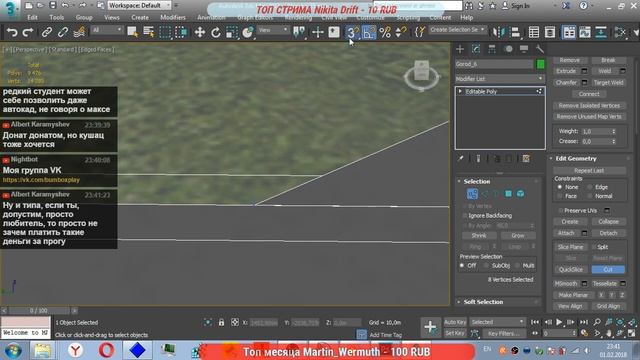Click the Connect button

(589, 94)
